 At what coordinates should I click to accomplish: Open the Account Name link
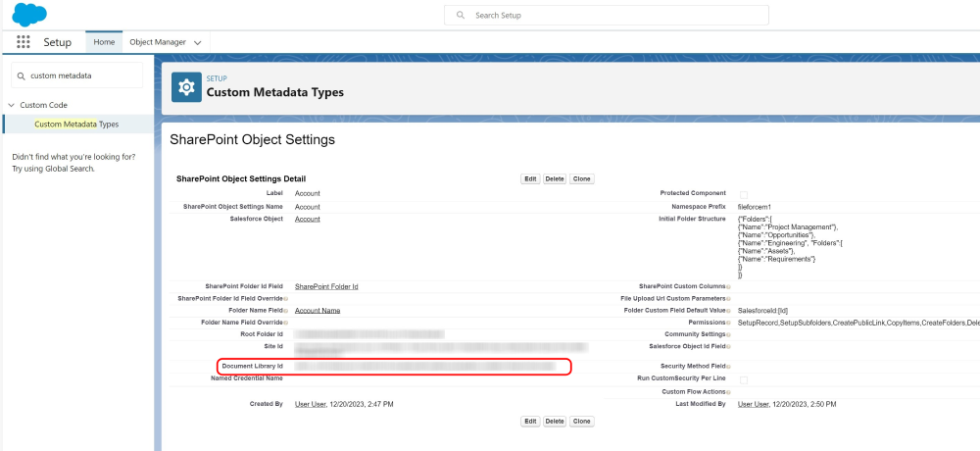[318, 310]
